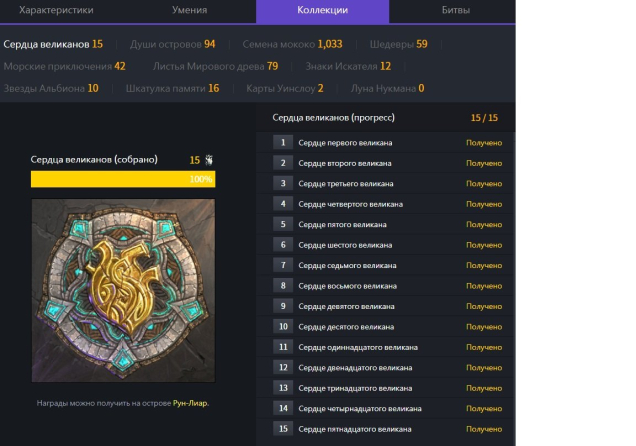The height and width of the screenshot is (446, 636).
Task: Click the Сердца великанов (собрано) label
Action: click(94, 159)
